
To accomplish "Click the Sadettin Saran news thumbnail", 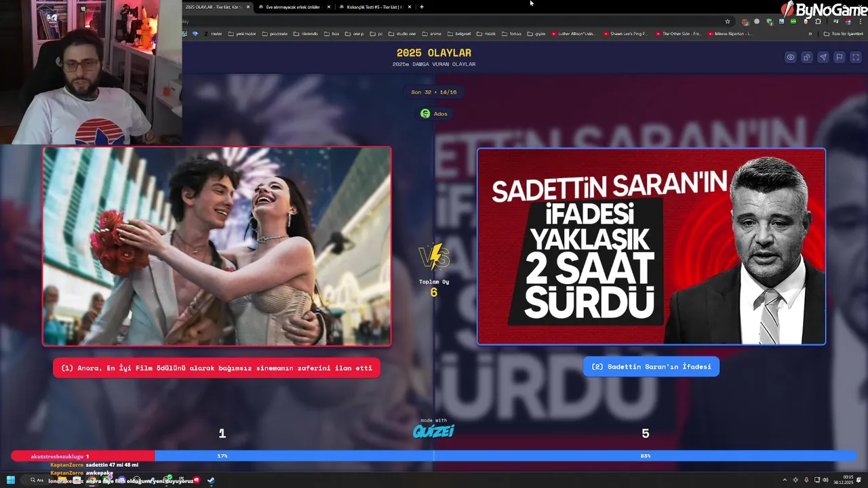I will 652,246.
